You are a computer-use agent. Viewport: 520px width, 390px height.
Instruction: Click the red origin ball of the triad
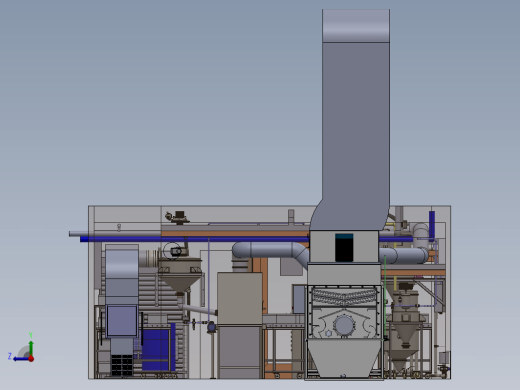[x=31, y=359]
